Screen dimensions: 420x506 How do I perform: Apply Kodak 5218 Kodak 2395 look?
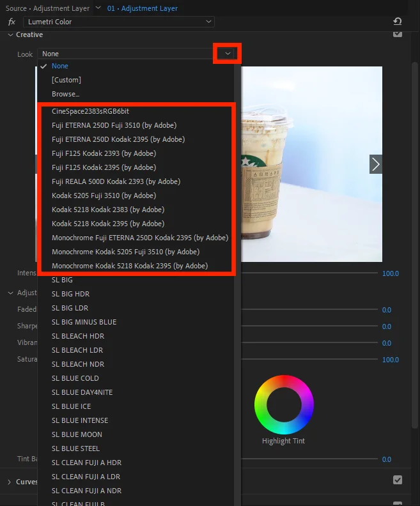tap(136, 224)
